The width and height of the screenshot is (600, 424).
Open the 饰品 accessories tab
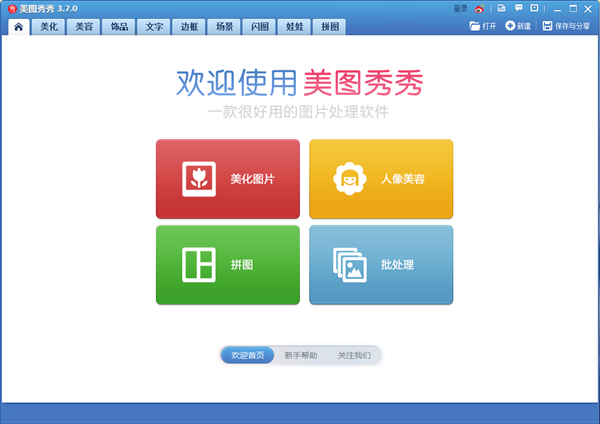(x=119, y=26)
